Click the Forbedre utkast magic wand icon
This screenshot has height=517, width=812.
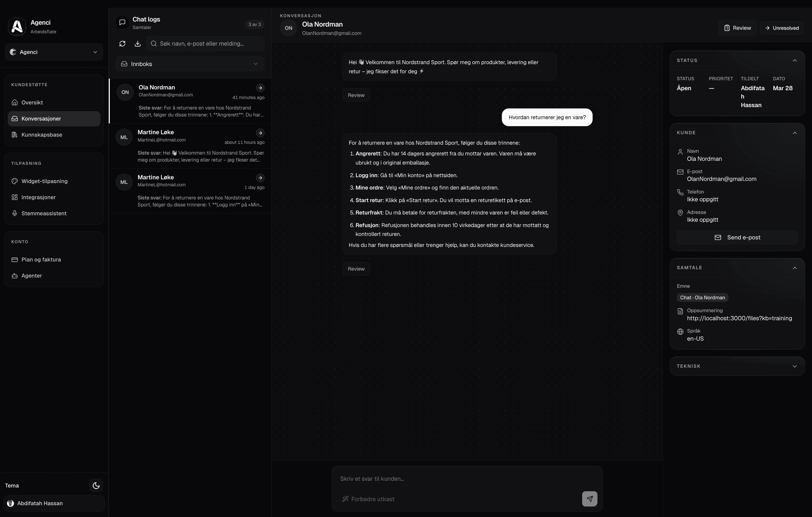click(345, 499)
